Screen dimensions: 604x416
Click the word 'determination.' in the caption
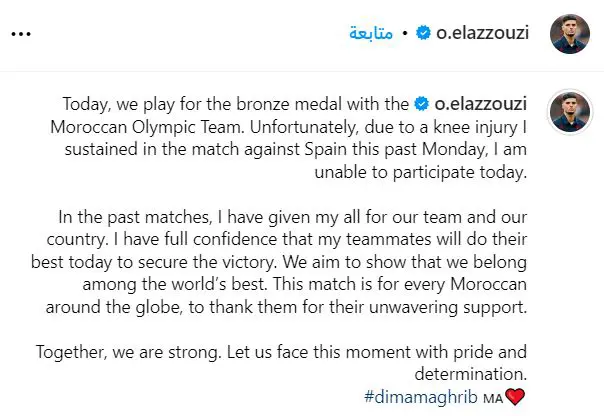click(x=471, y=374)
